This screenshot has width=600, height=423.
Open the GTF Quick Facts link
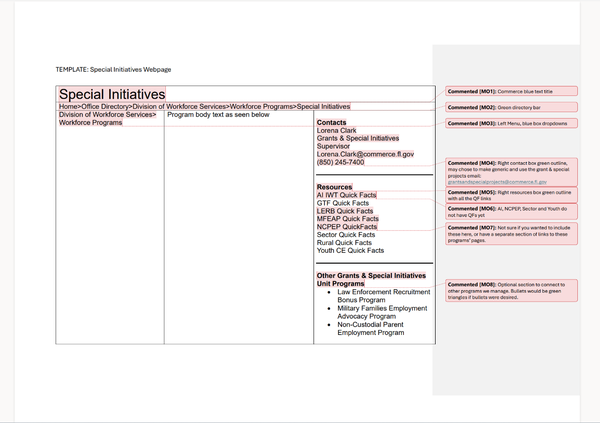(x=342, y=203)
